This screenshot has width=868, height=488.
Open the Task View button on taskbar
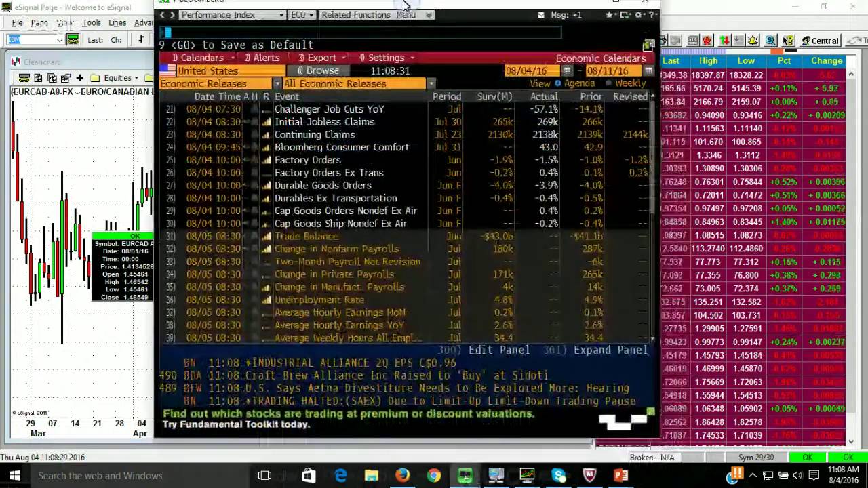tap(264, 475)
